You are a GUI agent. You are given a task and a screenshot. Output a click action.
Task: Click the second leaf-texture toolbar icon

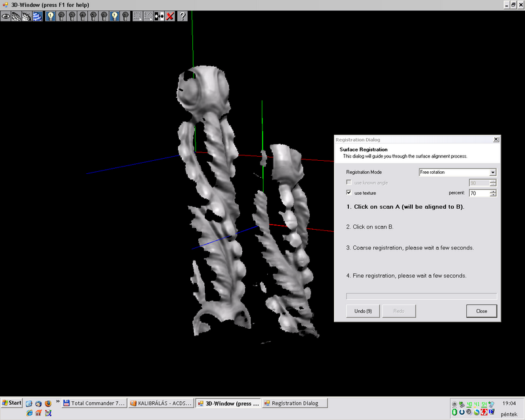coord(27,16)
